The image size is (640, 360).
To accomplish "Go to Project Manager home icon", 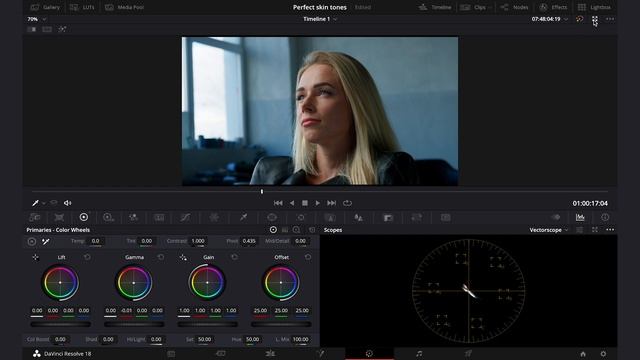I will [x=583, y=354].
